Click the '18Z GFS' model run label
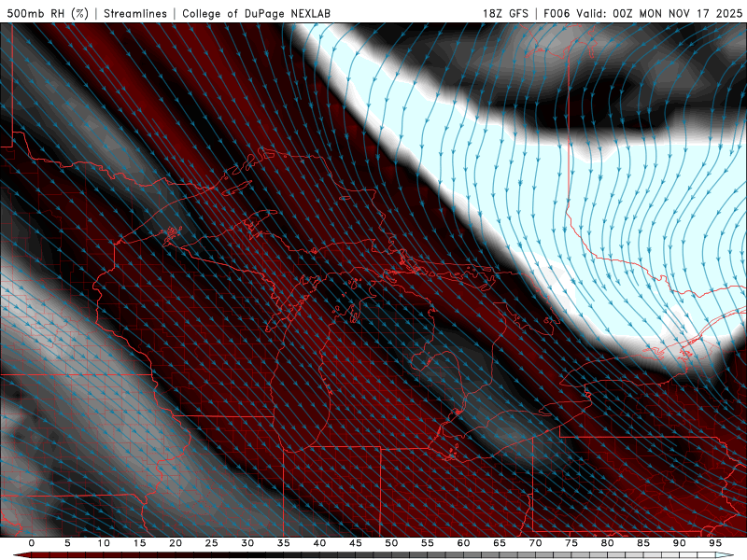The height and width of the screenshot is (560, 747). [x=505, y=13]
